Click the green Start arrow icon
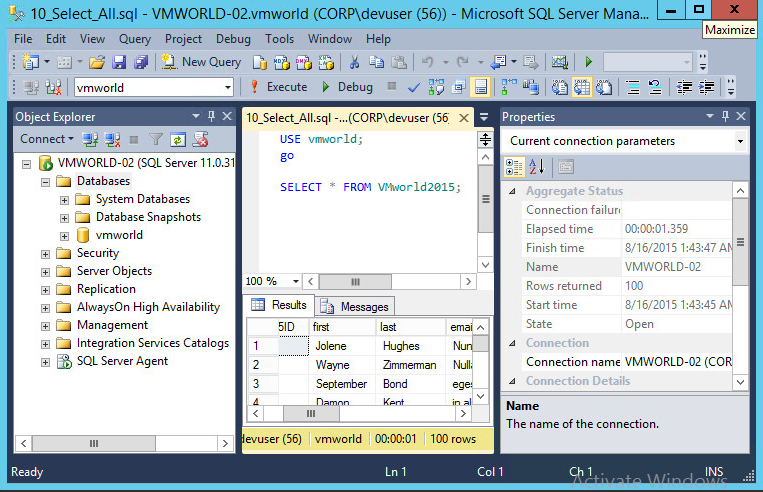The width and height of the screenshot is (763, 492). pyautogui.click(x=589, y=62)
